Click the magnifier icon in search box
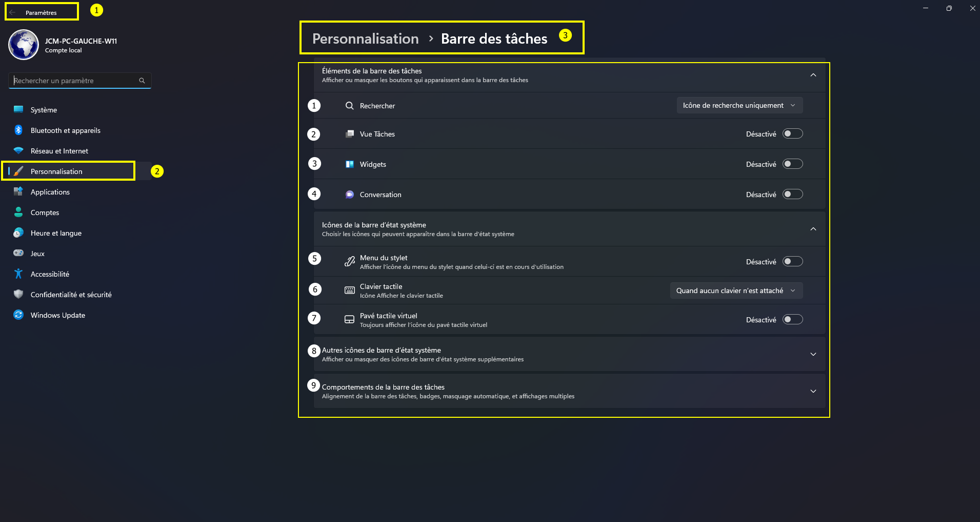Screen dimensions: 980x522 click(142, 81)
